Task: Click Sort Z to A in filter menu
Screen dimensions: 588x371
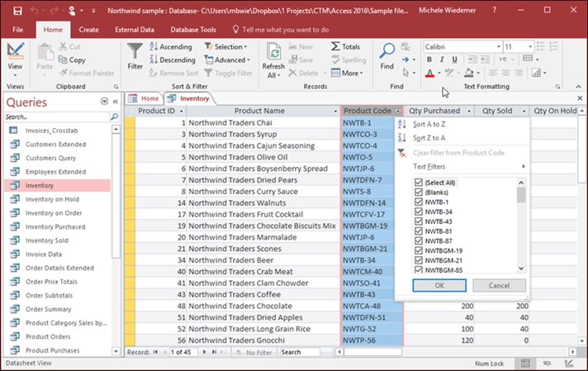Action: (429, 138)
